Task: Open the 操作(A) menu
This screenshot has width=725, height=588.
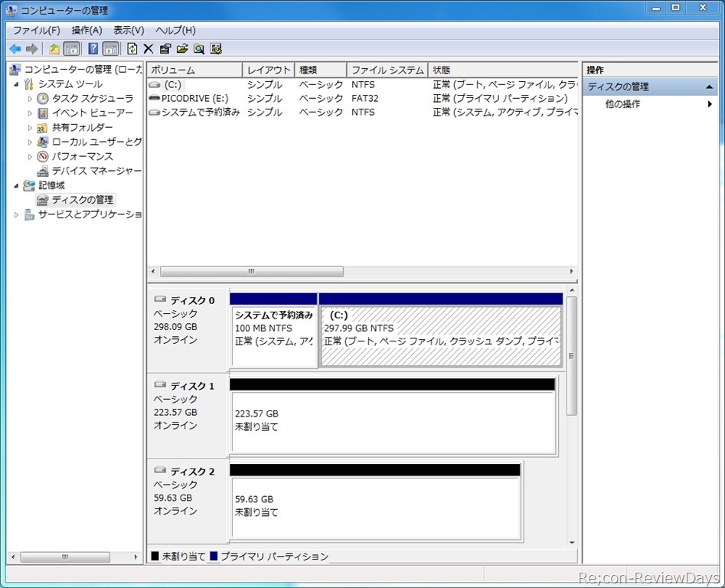Action: click(87, 30)
